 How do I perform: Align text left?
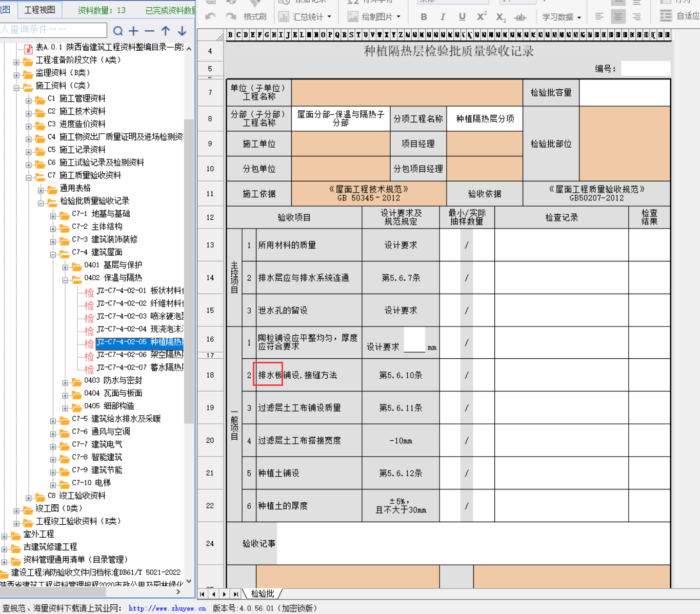pos(599,17)
